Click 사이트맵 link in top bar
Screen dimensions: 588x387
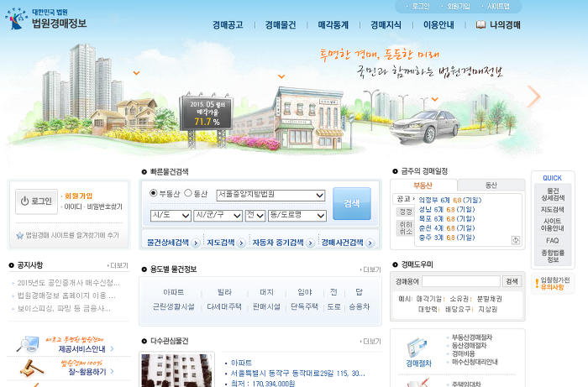498,7
